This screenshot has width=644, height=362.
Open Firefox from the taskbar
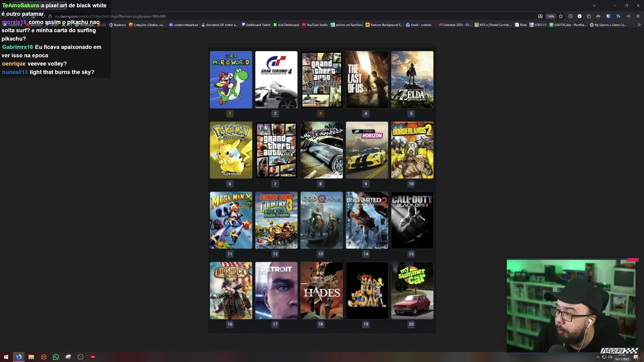[x=19, y=357]
